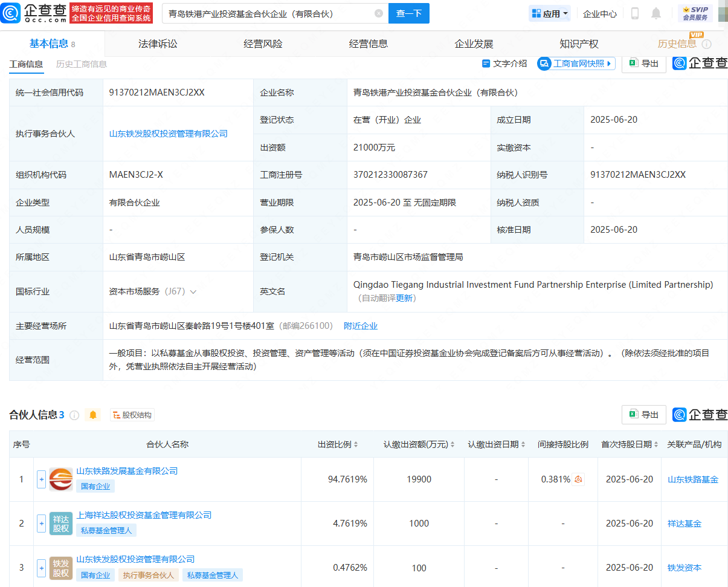Screen dimensions: 728x587
Task: Open related product 铁发资本
Action: click(x=685, y=568)
